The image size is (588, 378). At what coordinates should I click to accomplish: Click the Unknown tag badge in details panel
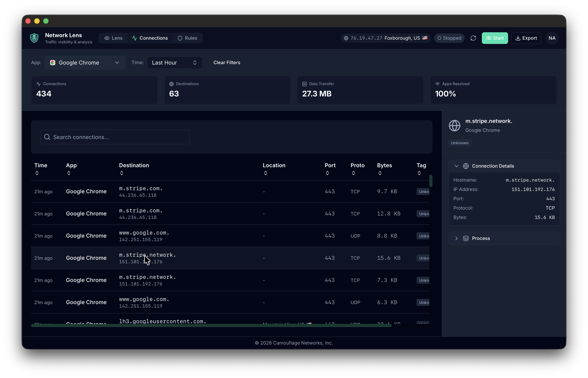click(460, 143)
